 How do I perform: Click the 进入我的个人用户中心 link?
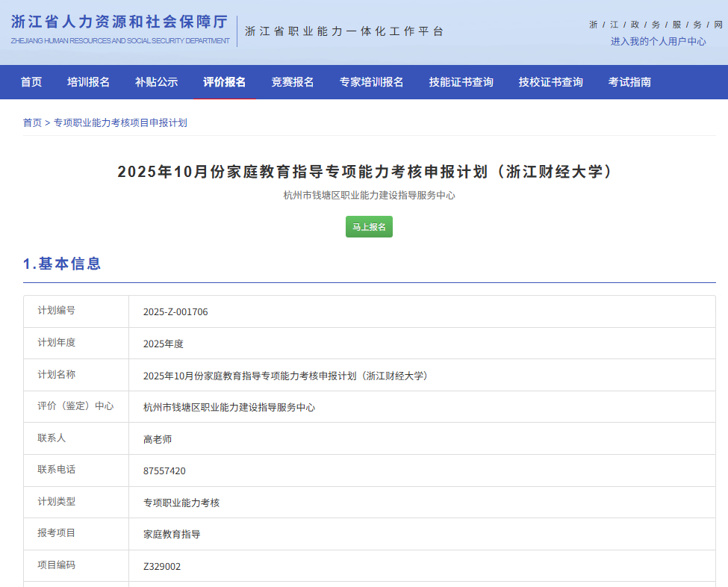coord(658,42)
